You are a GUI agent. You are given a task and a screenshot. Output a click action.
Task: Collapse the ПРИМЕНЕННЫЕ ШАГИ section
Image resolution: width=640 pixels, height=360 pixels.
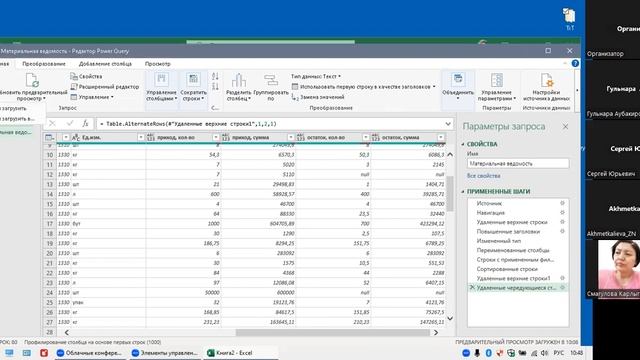point(463,191)
